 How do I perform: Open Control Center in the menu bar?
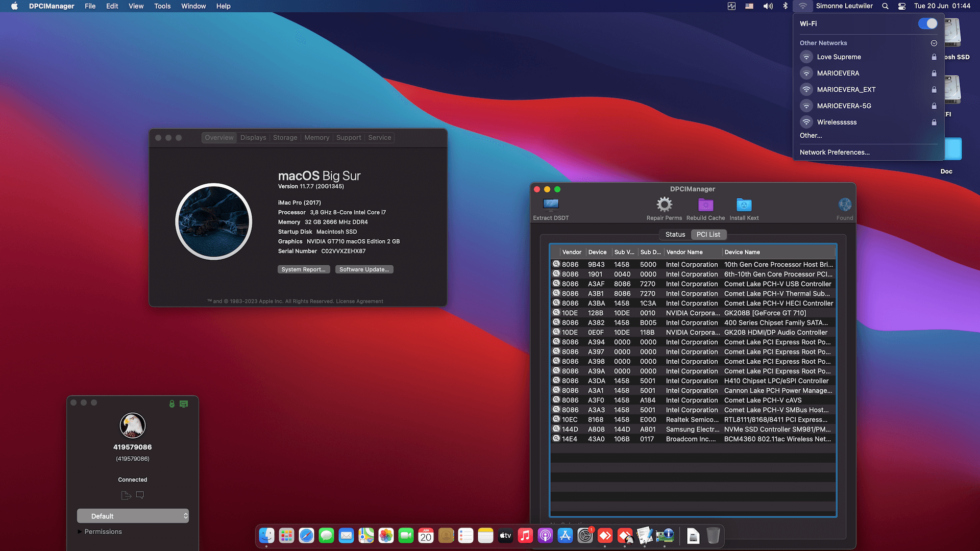click(x=902, y=6)
